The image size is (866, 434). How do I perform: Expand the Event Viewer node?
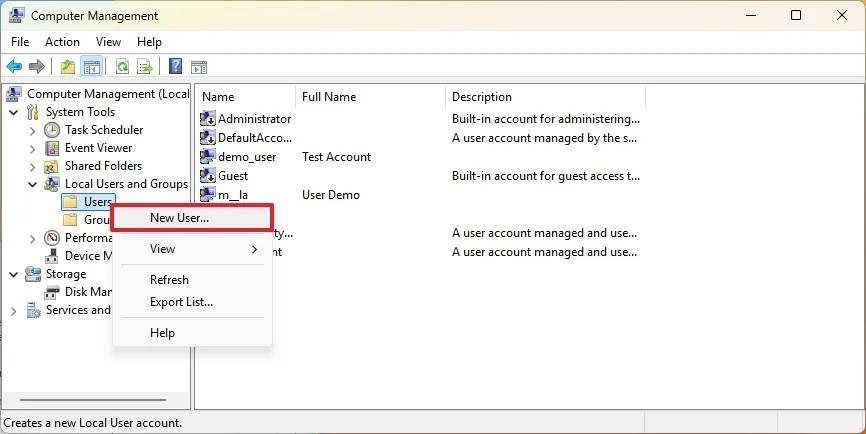33,149
